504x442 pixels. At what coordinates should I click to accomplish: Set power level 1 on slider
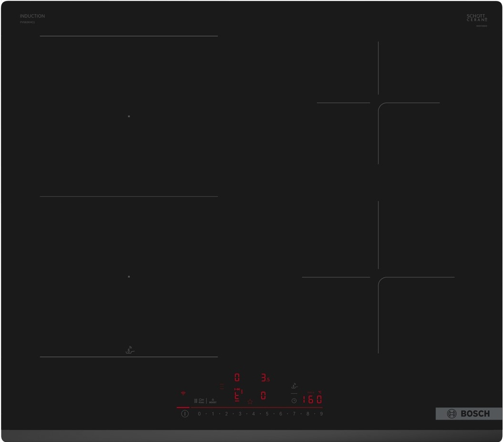(x=213, y=414)
